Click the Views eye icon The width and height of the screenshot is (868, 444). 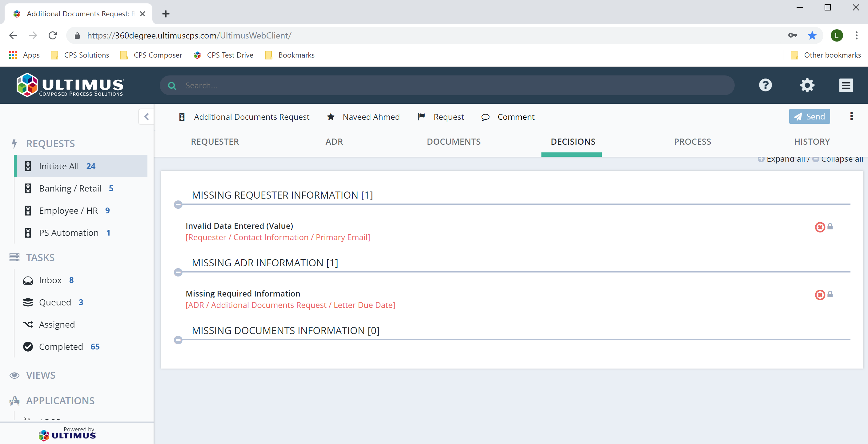[x=14, y=375]
